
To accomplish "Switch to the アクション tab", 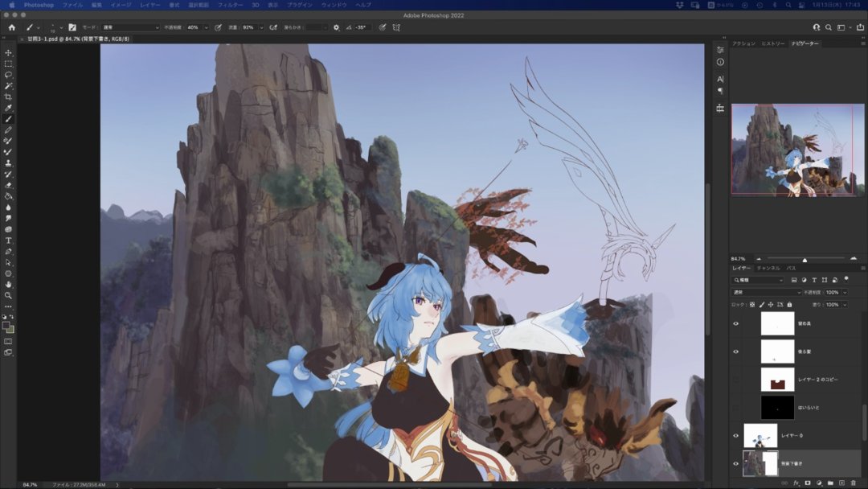I will tap(743, 43).
